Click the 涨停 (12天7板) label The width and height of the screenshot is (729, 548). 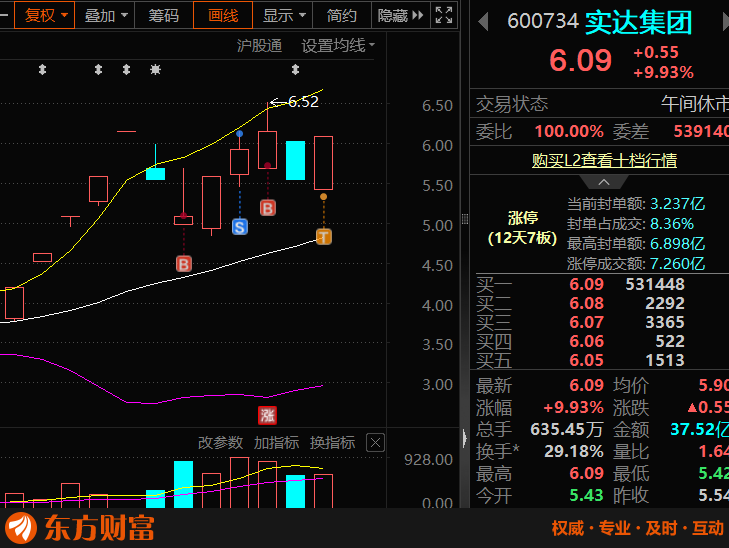tap(523, 228)
